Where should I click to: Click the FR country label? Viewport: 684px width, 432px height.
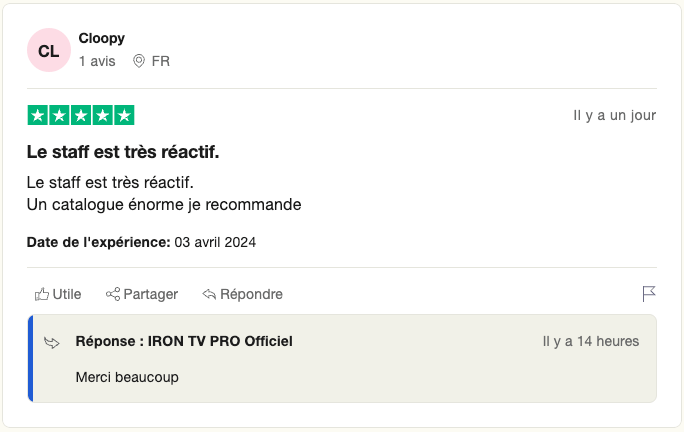[x=161, y=61]
